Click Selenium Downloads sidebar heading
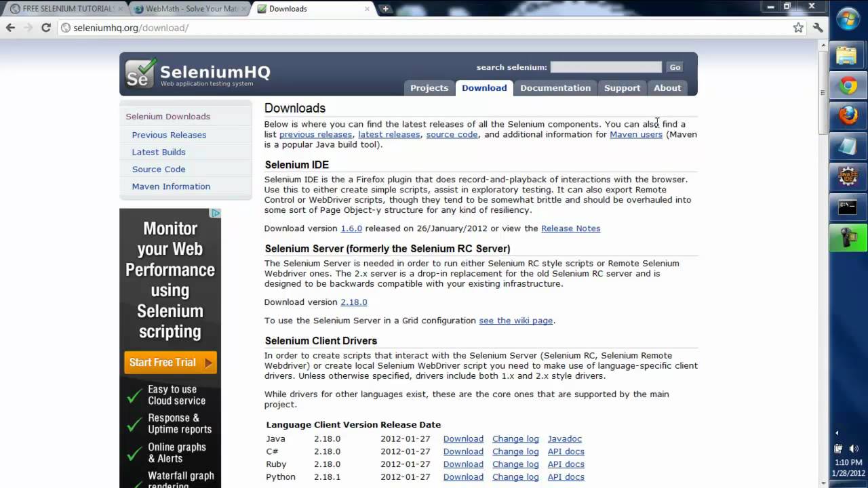 pos(167,117)
